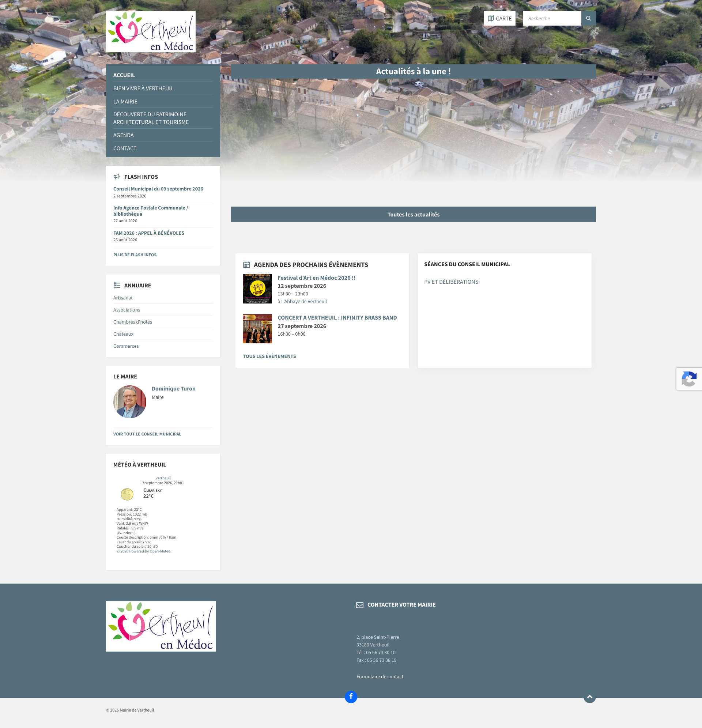Open Info Agence Postale Communale flash
The height and width of the screenshot is (728, 702).
coord(150,211)
